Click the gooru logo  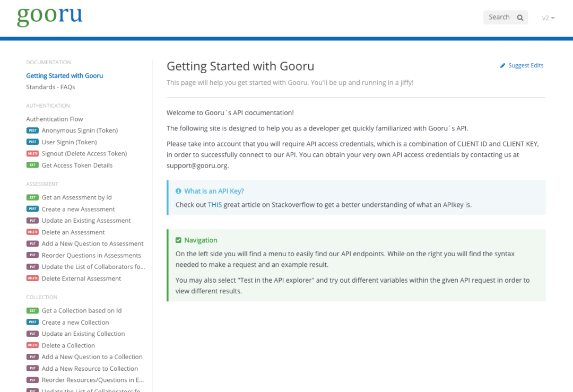point(50,16)
